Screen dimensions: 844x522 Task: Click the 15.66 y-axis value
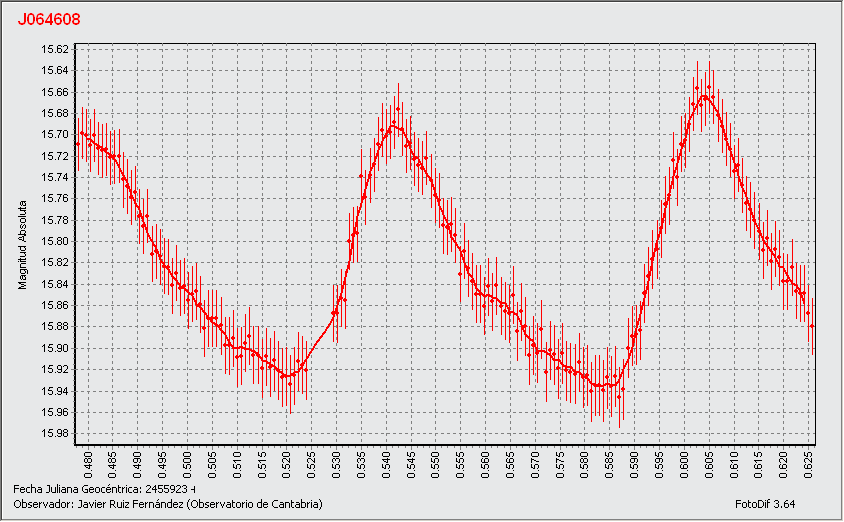tap(55, 92)
